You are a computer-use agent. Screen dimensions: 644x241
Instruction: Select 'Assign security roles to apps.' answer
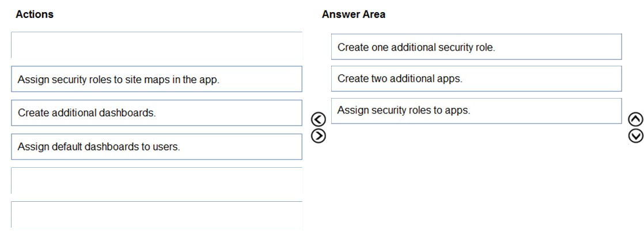[476, 111]
